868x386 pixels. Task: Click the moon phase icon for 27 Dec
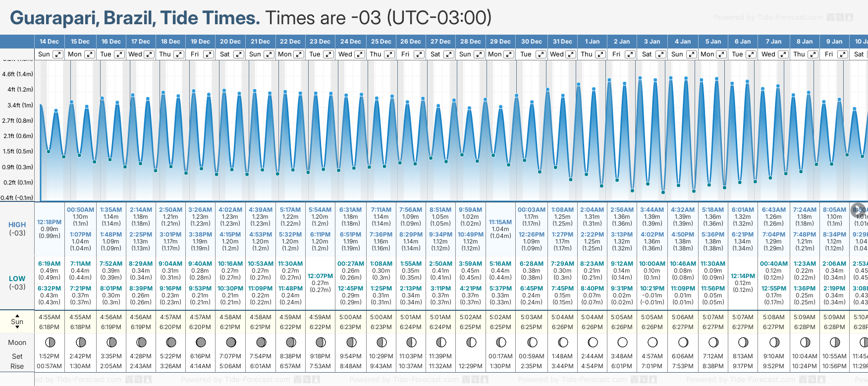pyautogui.click(x=441, y=342)
